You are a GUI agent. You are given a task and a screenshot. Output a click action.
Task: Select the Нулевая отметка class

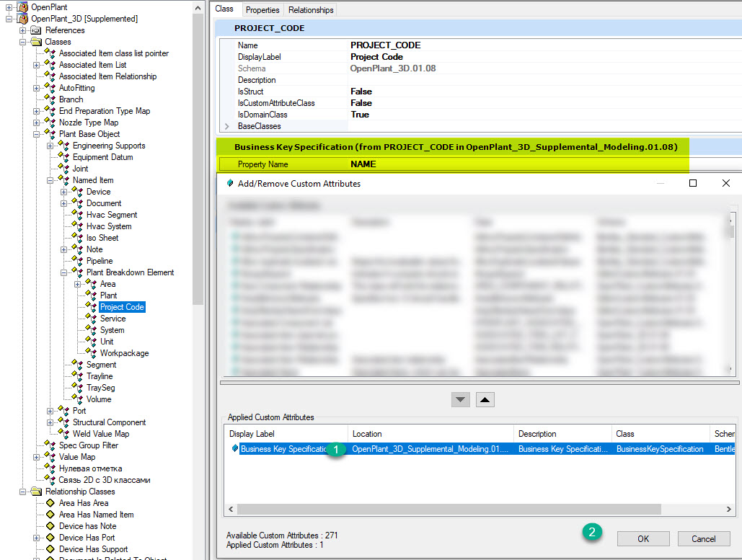[90, 468]
